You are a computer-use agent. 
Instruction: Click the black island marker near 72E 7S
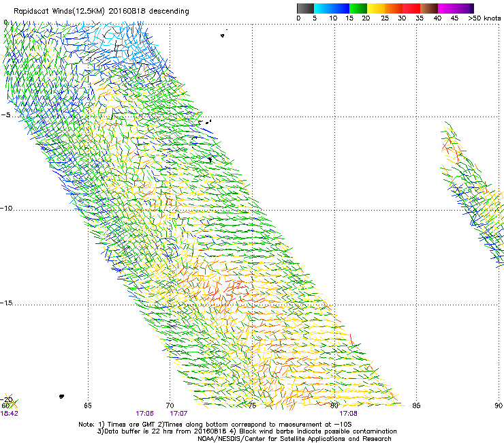pyautogui.click(x=210, y=159)
